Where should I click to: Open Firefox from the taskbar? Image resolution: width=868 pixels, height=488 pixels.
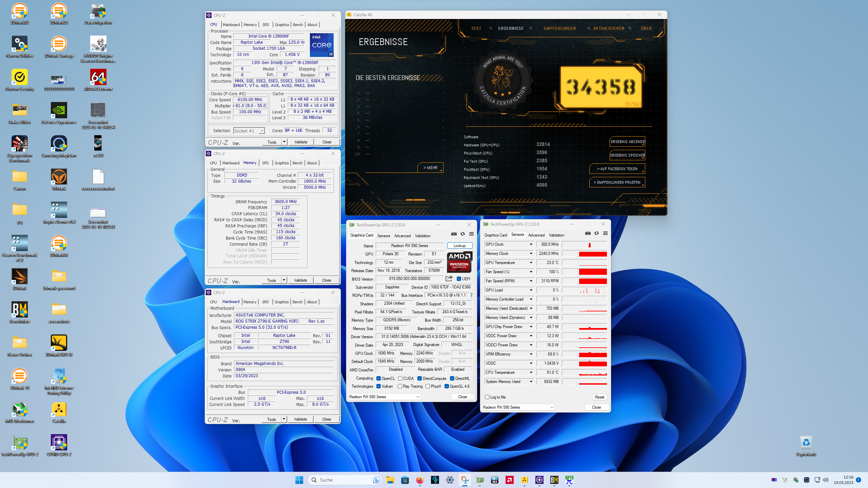[x=420, y=480]
